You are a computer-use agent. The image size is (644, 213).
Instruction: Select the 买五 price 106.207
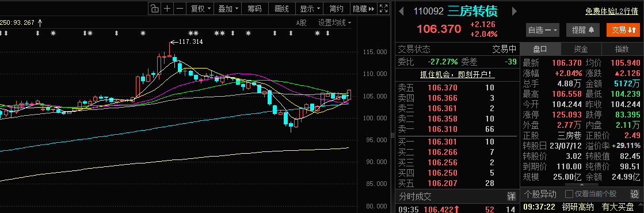(x=443, y=184)
